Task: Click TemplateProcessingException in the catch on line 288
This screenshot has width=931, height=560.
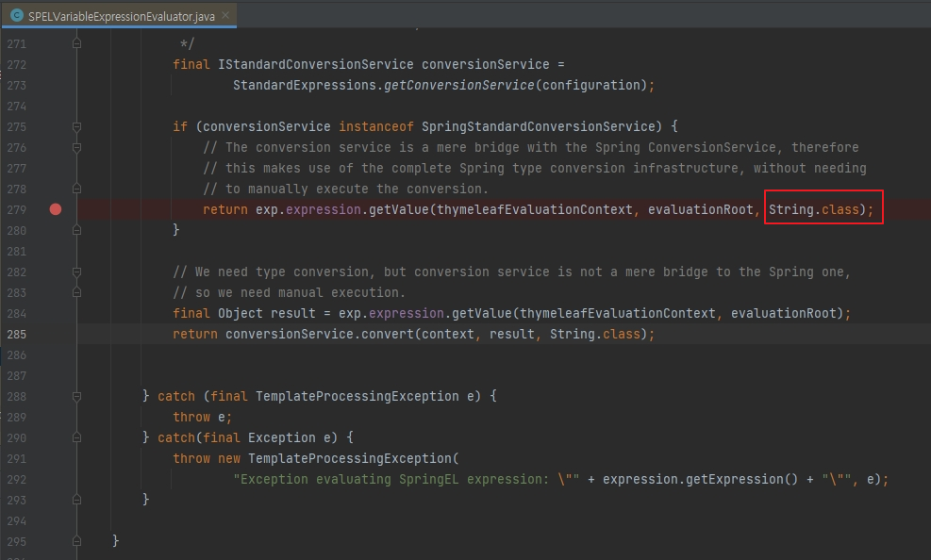Action: pos(357,396)
